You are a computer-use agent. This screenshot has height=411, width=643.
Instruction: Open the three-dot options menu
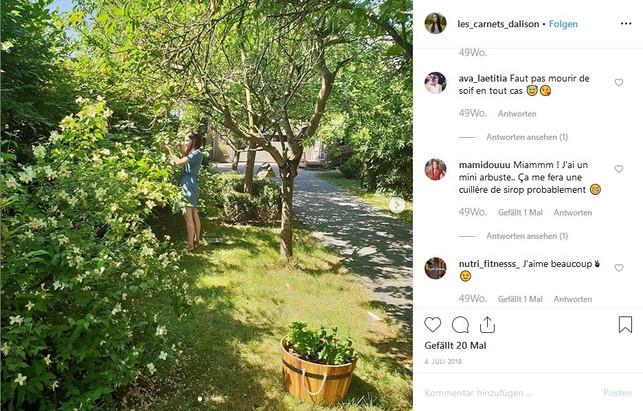point(626,24)
